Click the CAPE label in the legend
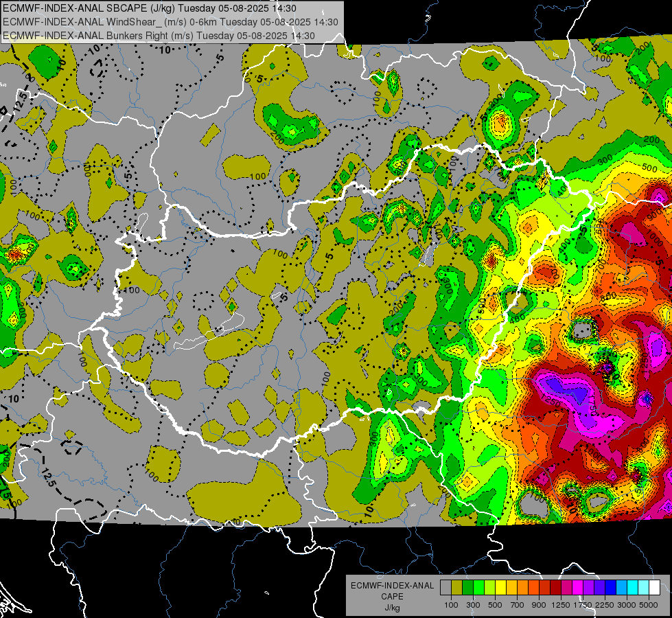Screen dimensions: 672x618 (x=392, y=596)
